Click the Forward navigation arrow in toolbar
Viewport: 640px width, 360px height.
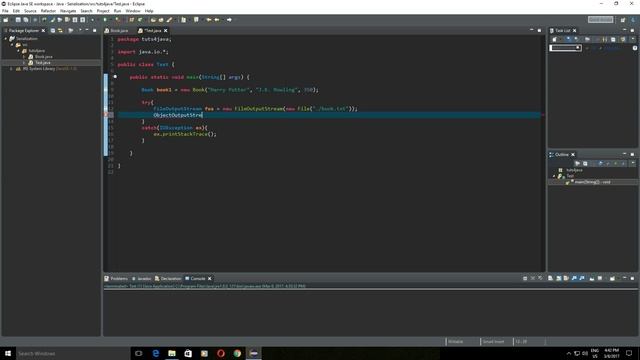tap(229, 20)
